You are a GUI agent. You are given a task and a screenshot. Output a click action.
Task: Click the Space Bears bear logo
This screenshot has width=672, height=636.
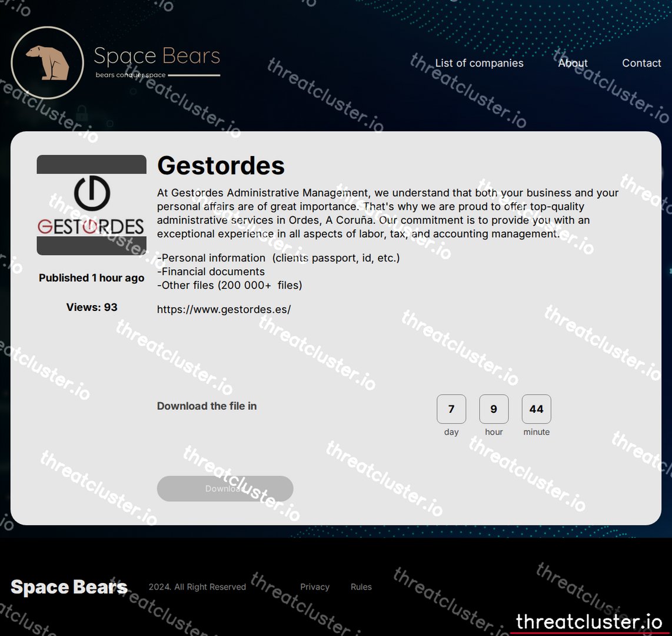(x=47, y=62)
